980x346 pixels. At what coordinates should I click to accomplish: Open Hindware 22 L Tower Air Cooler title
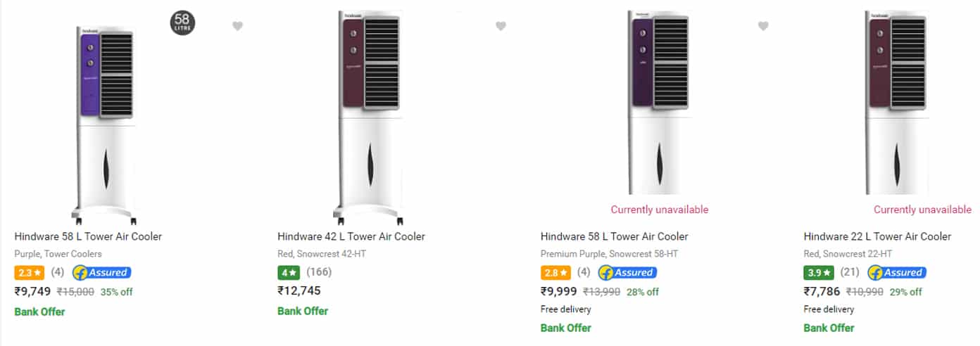tap(877, 236)
